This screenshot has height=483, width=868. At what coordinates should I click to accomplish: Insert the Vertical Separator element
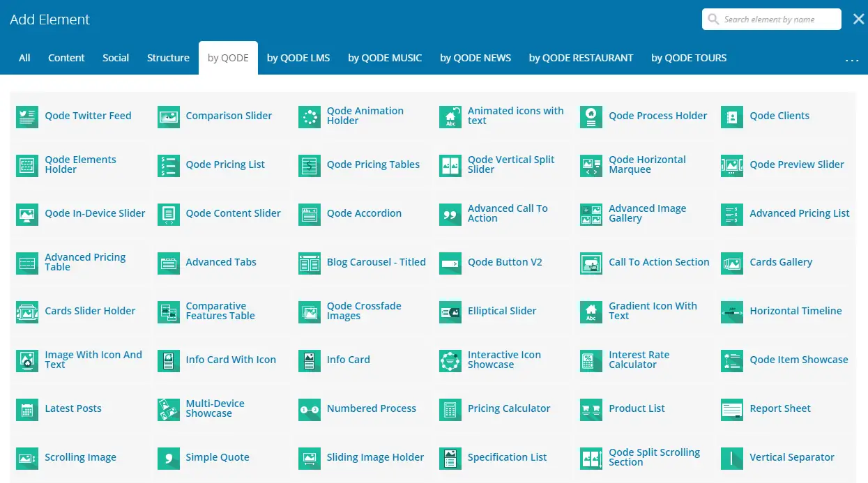[x=784, y=458]
